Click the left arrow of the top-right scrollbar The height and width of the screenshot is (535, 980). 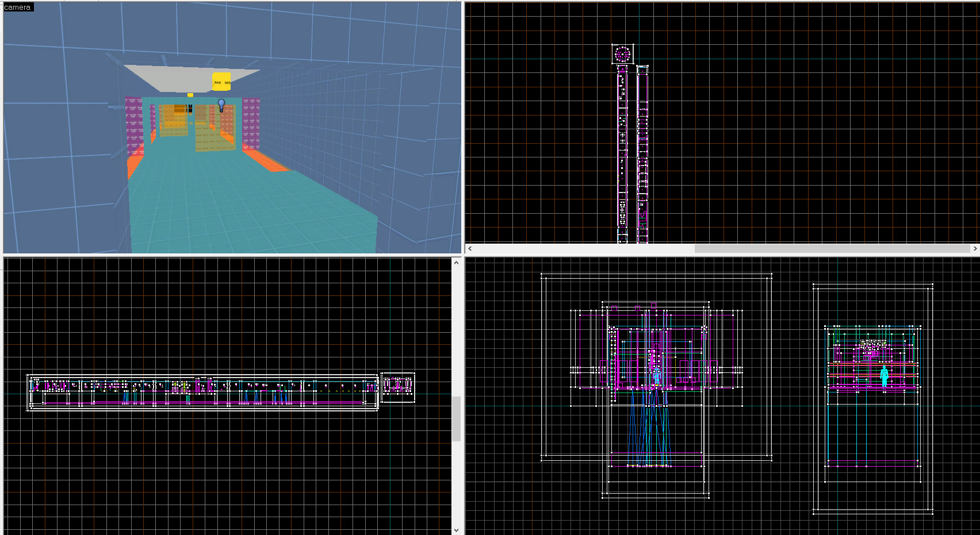coord(469,248)
